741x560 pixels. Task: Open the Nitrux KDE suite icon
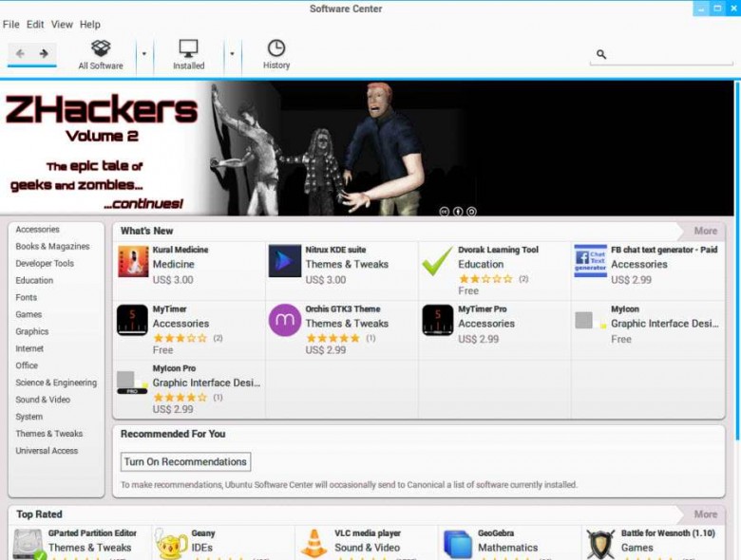pyautogui.click(x=285, y=261)
